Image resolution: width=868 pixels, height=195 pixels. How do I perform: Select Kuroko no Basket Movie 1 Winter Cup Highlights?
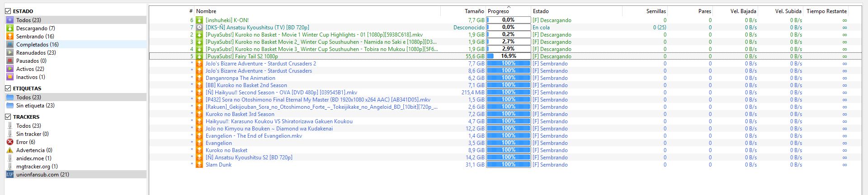pos(314,35)
